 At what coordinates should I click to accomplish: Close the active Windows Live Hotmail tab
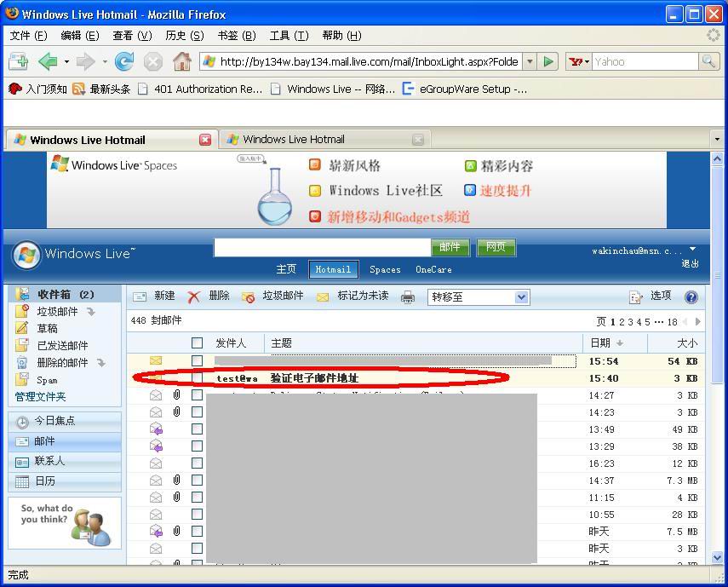205,140
